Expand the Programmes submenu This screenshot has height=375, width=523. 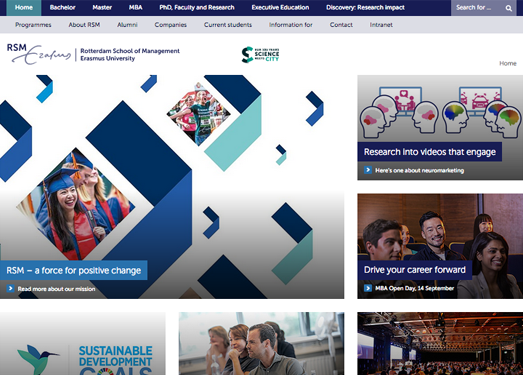tap(33, 25)
